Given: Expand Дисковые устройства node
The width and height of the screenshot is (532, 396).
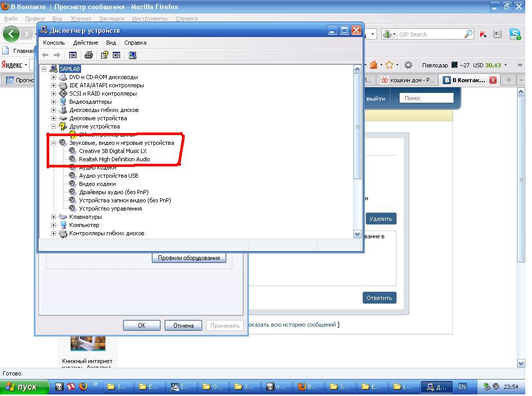Looking at the screenshot, I should [x=53, y=119].
